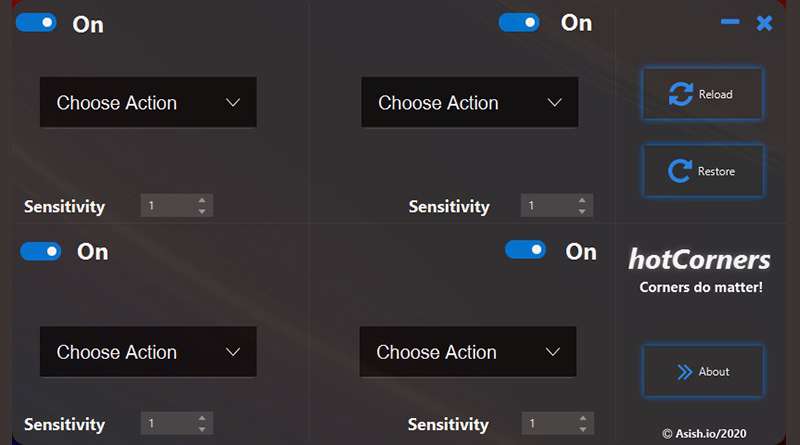Viewport: 800px width, 445px height.
Task: Open top-left Choose Action dropdown
Action: click(x=148, y=103)
